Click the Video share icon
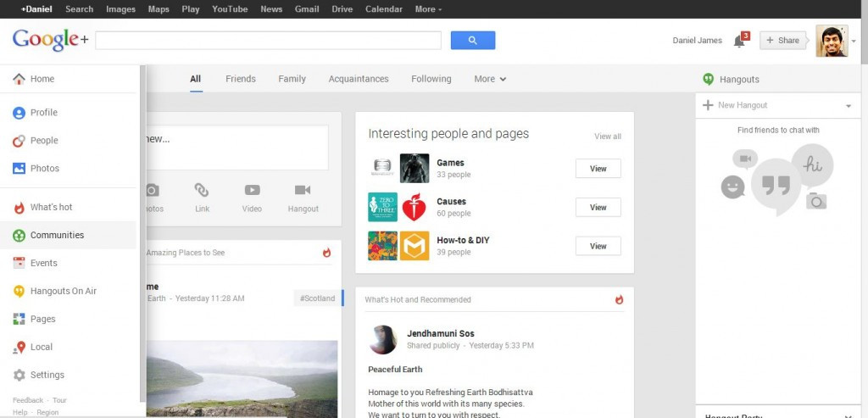The height and width of the screenshot is (418, 868). point(252,191)
